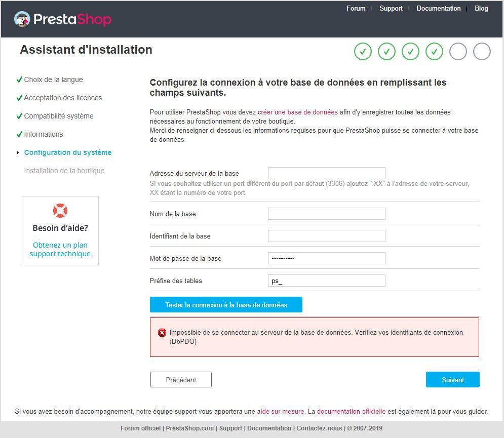Select Acceptation des licences step
The image size is (504, 438).
click(x=63, y=98)
